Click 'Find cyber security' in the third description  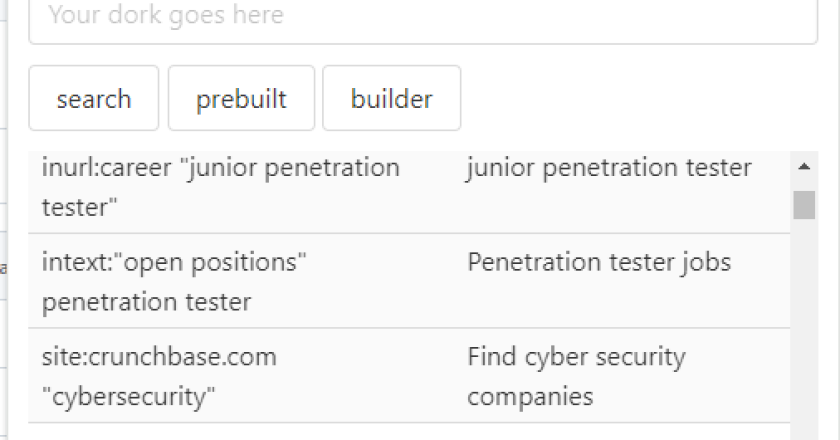575,357
